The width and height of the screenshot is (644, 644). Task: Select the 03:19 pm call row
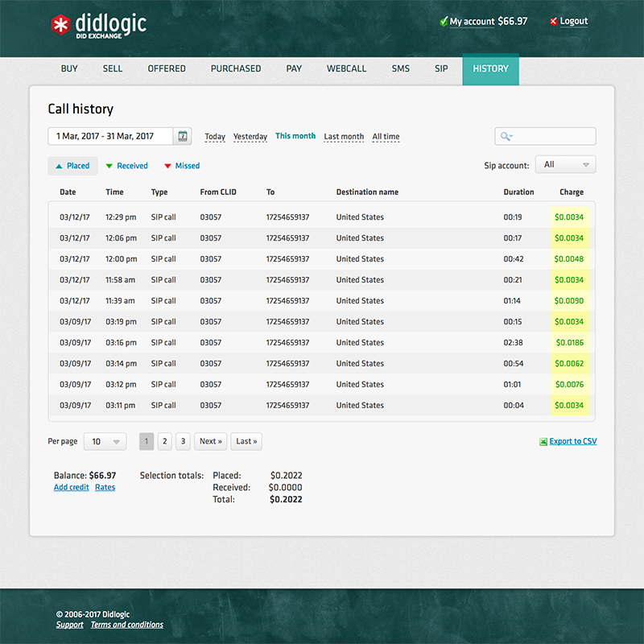coord(321,322)
